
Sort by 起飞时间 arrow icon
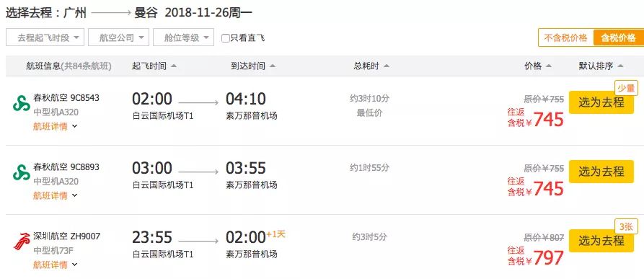pos(174,66)
